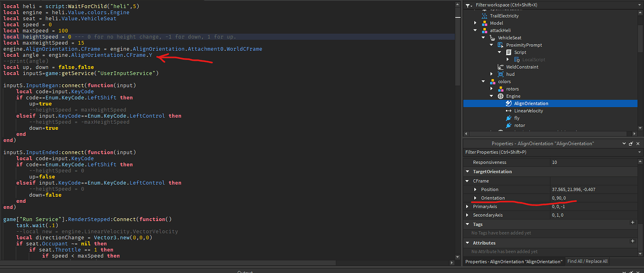This screenshot has width=644, height=273.
Task: Expand the Position property values
Action: point(475,189)
